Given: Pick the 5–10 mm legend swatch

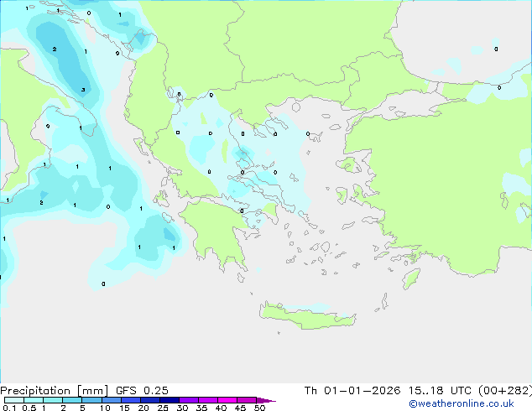Looking at the screenshot, I should 91,400.
